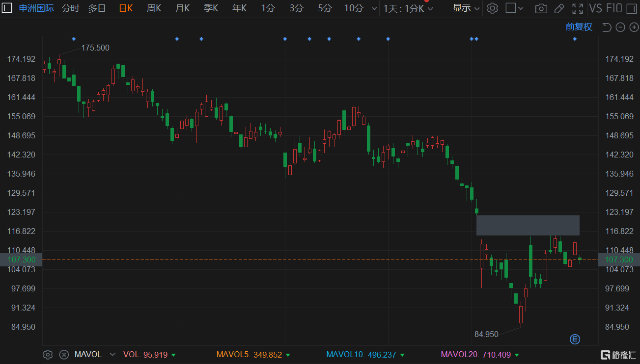Image resolution: width=640 pixels, height=364 pixels.
Task: Toggle the right sidebar panel icon
Action: coord(632,8)
